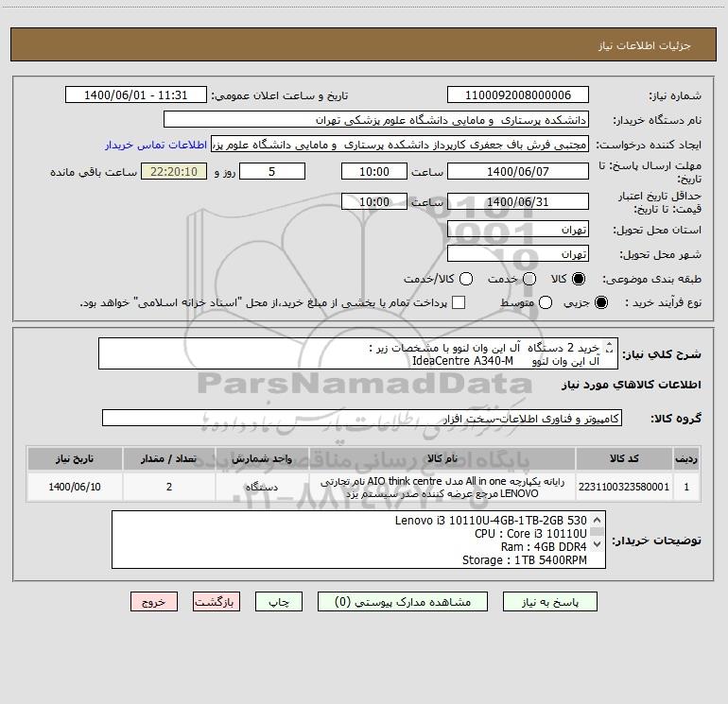Click the remaining days field showing 5
Screen dimensions: 728x704
(x=272, y=172)
